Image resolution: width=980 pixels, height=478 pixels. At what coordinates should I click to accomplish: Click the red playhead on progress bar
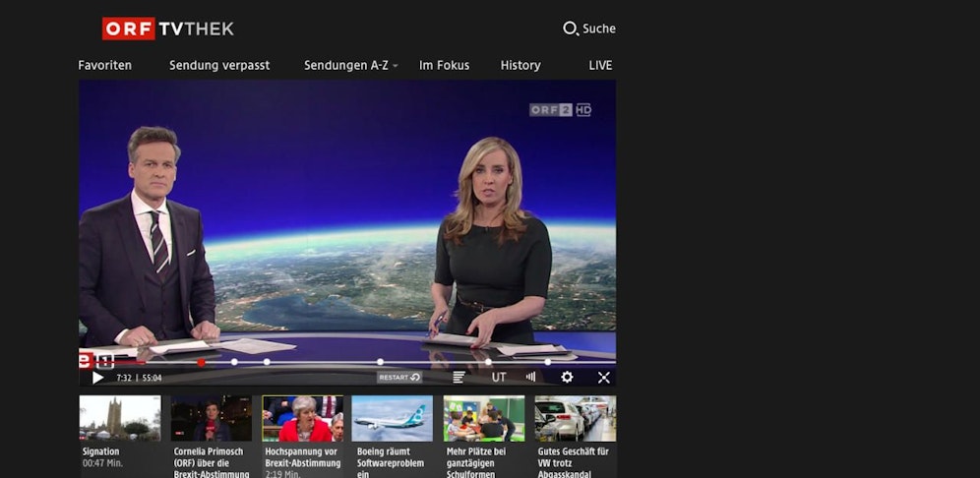pos(201,362)
